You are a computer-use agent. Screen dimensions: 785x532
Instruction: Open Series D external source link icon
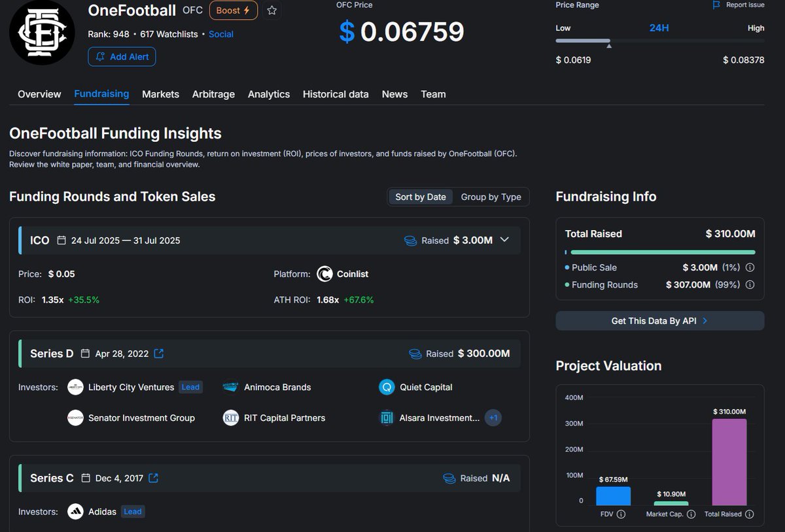158,354
